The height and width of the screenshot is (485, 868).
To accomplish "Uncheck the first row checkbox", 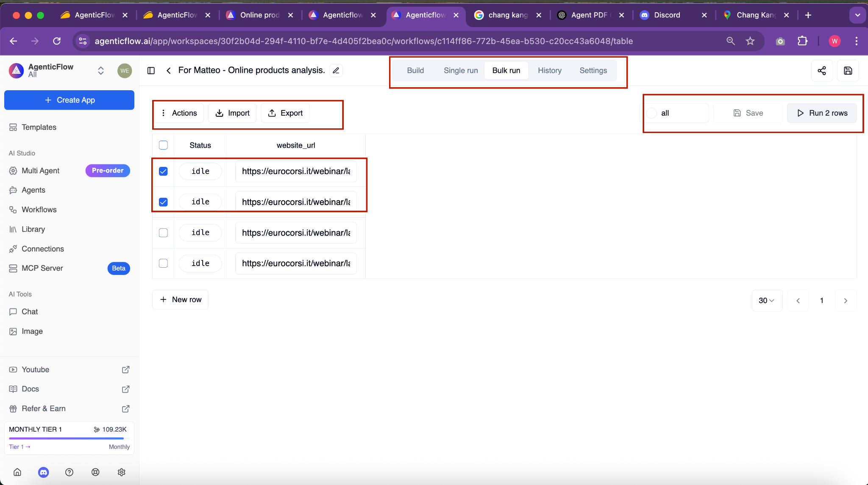I will coord(163,171).
